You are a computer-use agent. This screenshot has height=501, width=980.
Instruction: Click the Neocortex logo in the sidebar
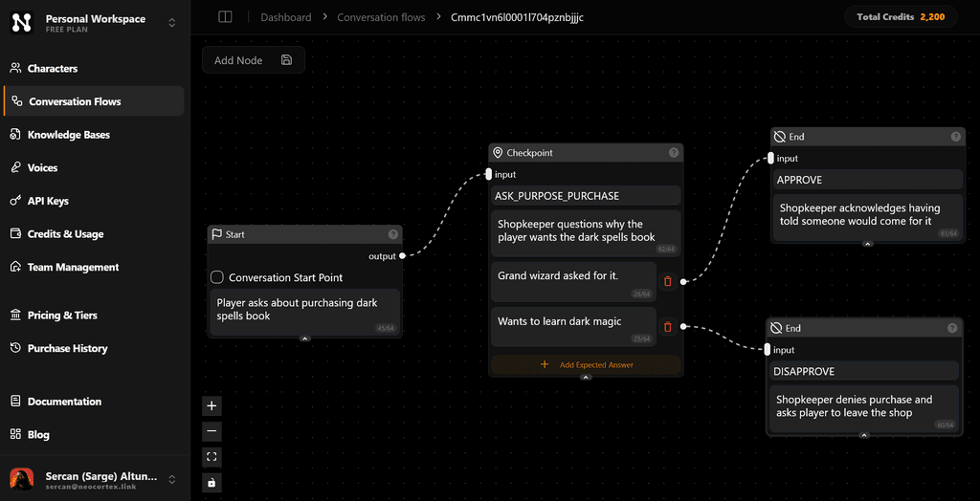coord(22,23)
